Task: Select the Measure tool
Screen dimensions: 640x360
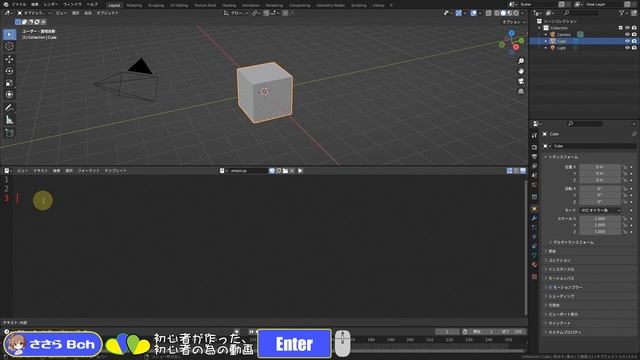Action: point(9,120)
